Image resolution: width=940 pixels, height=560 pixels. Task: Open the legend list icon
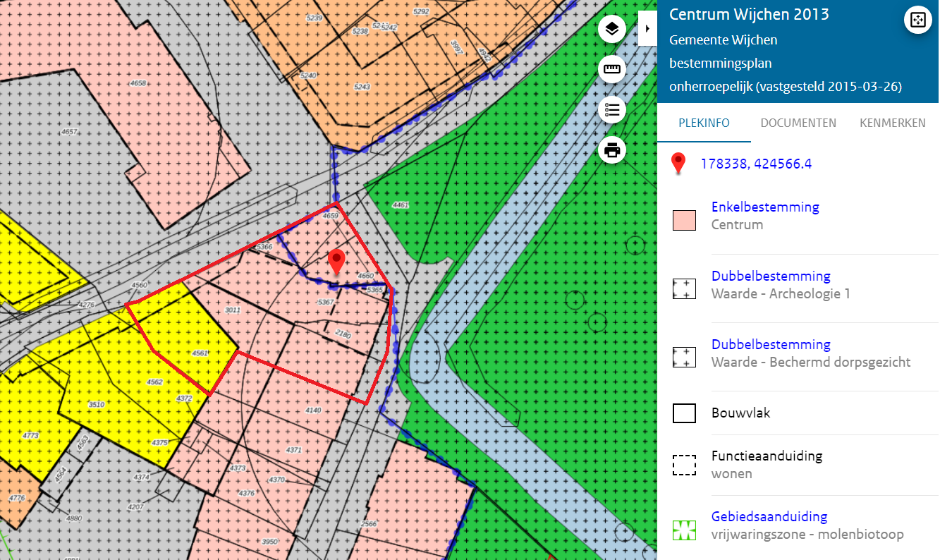pos(612,109)
